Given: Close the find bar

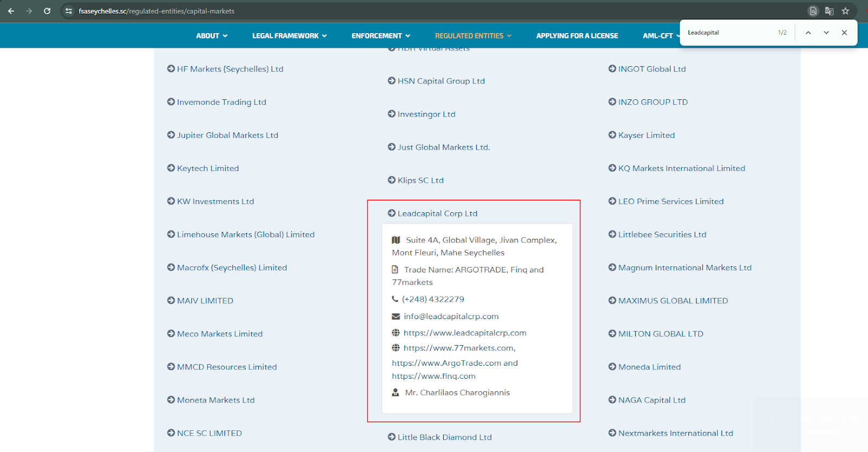Looking at the screenshot, I should [844, 33].
